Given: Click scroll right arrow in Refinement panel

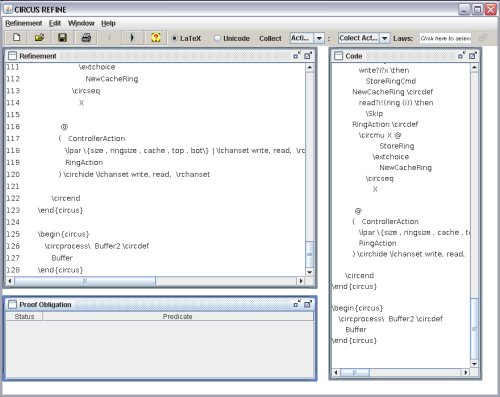Looking at the screenshot, I should 301,281.
